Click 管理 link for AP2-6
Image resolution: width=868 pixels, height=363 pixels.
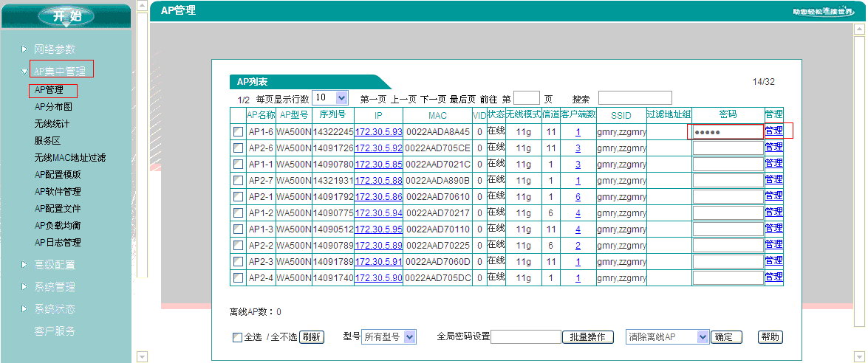tap(773, 148)
